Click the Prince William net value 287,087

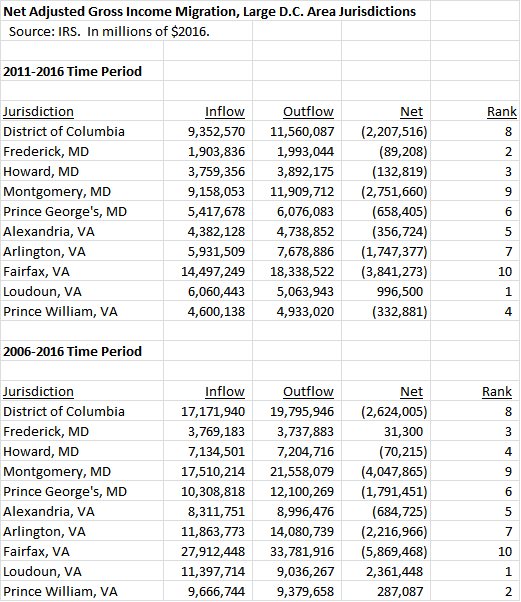pos(400,592)
